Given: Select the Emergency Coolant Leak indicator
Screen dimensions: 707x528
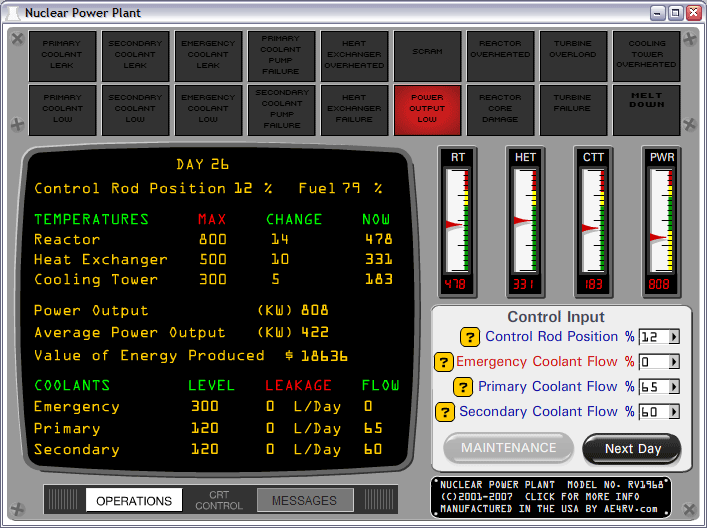Looking at the screenshot, I should 208,56.
